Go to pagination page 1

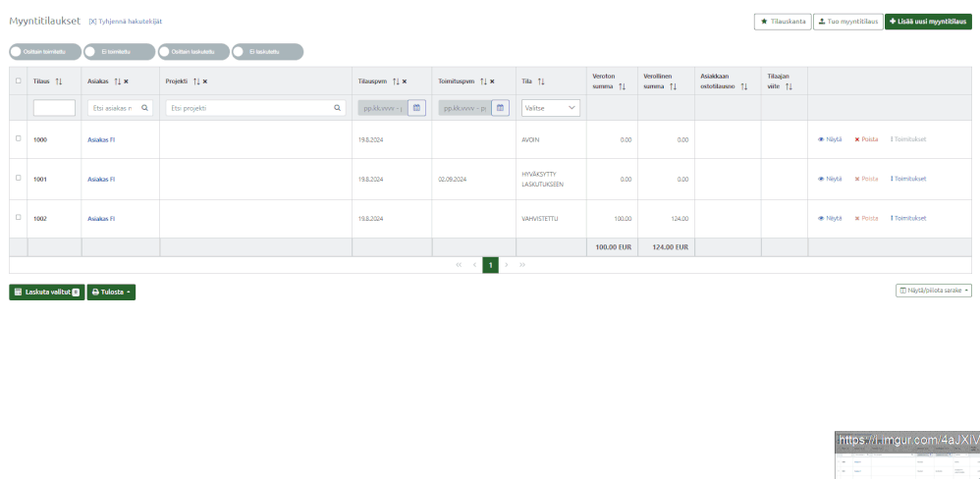tap(491, 265)
